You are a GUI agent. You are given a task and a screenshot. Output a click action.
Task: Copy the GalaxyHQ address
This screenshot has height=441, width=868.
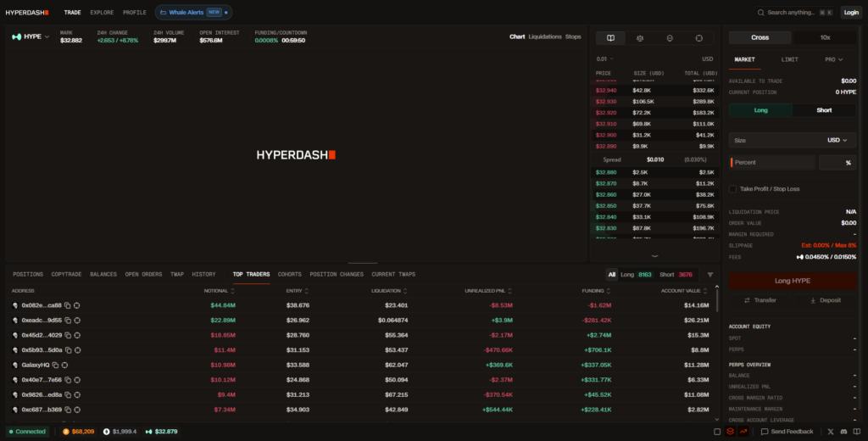[x=55, y=366]
